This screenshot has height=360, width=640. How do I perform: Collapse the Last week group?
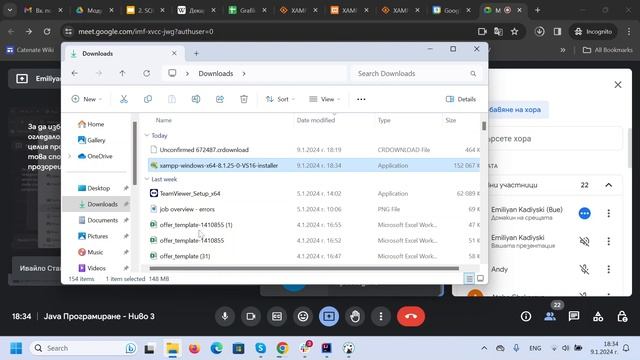(147, 179)
